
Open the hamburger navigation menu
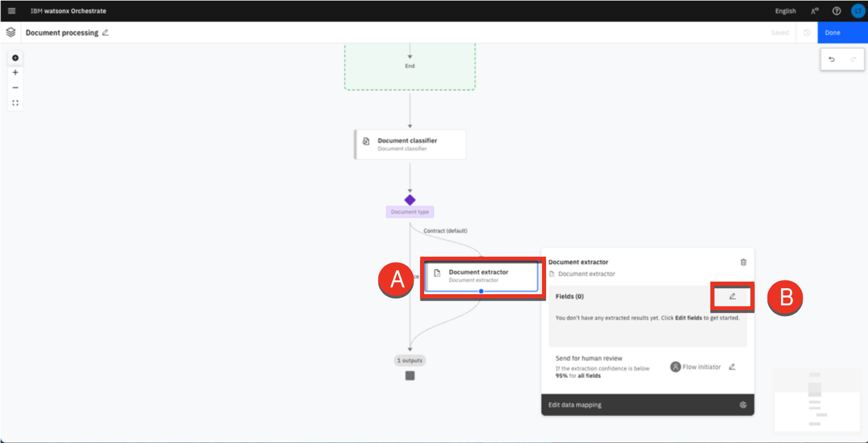point(12,11)
